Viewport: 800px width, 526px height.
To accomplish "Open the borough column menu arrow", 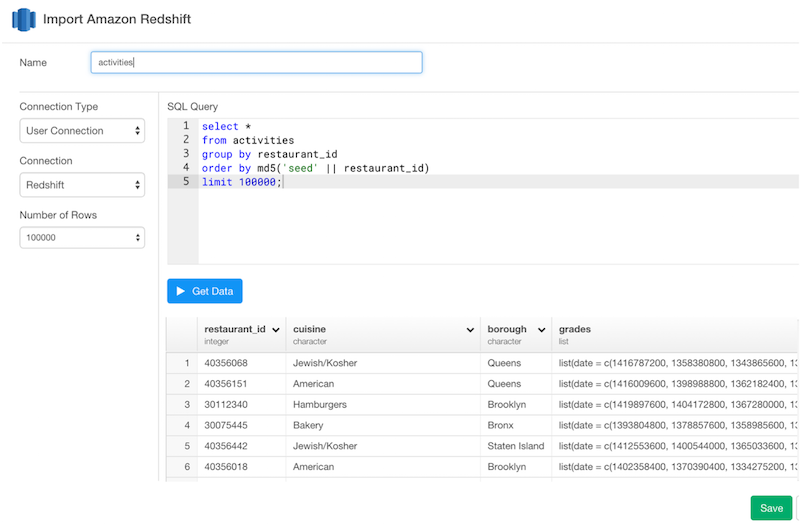I will [x=541, y=330].
